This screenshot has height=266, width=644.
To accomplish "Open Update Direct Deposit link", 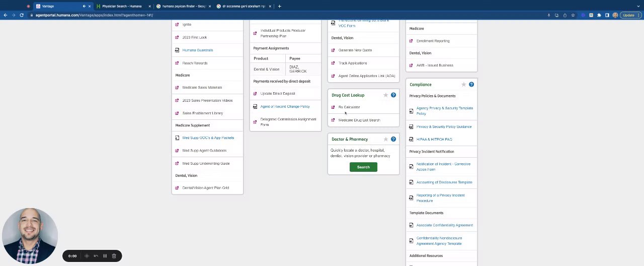I will pyautogui.click(x=278, y=94).
